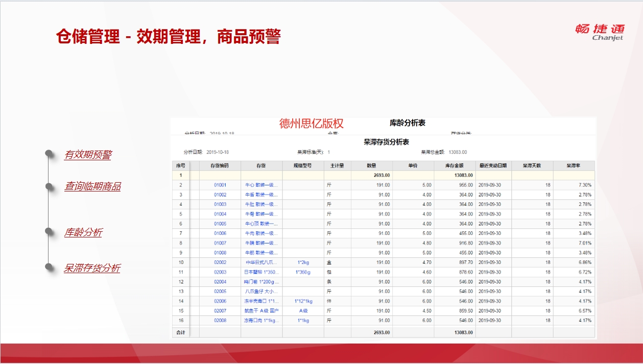Screen dimensions: 643x364
Task: Click the stock amount 897.70
Action: click(x=465, y=262)
